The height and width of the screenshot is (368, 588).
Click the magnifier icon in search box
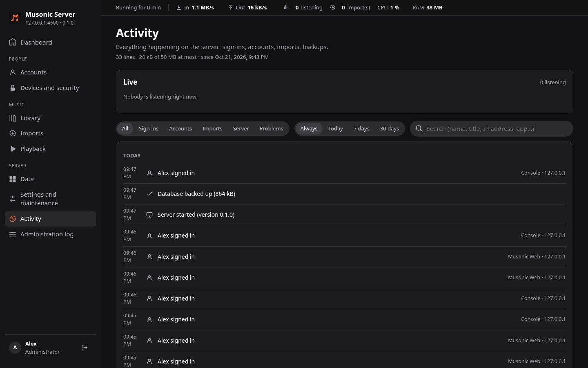pyautogui.click(x=419, y=128)
